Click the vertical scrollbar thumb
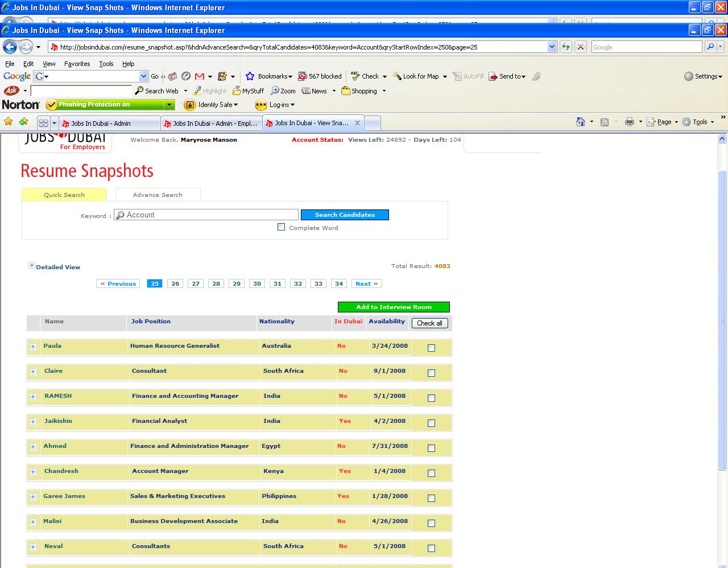Screen dimensions: 728x568 (x=722, y=319)
